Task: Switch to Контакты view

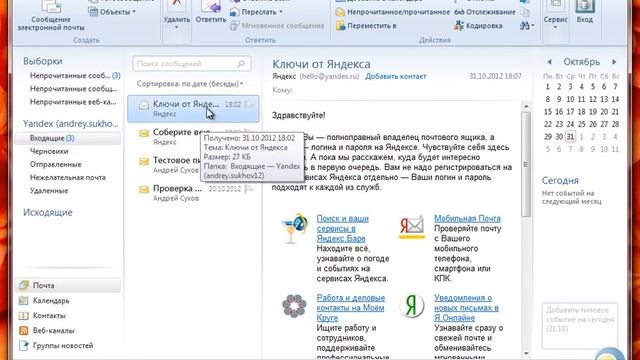Action: 42,316
